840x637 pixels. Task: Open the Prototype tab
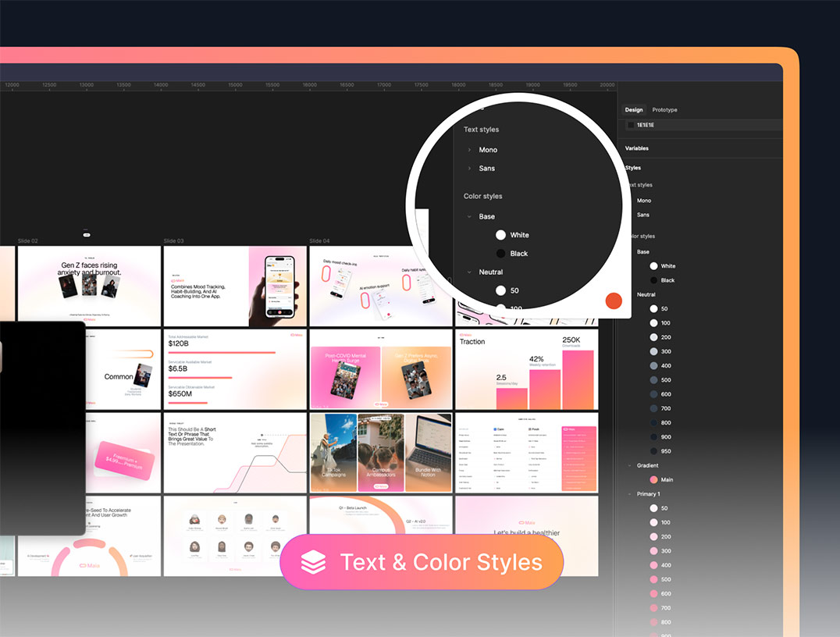[x=664, y=110]
